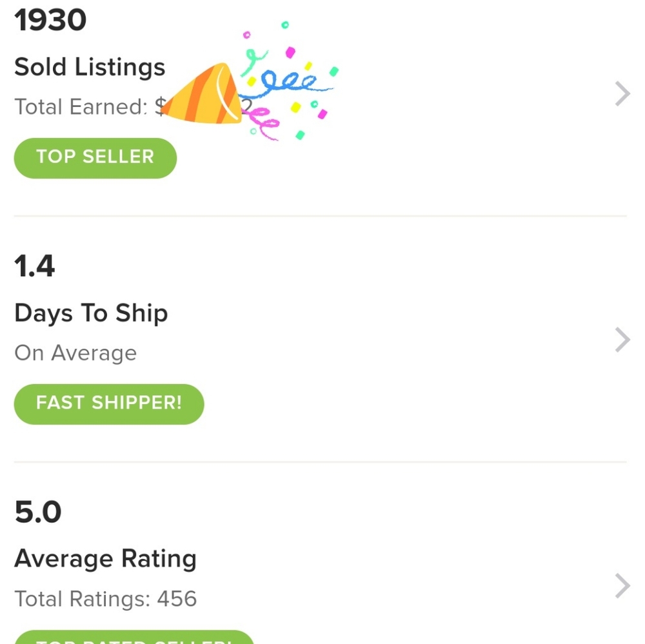Tap the TOP SELLER badge

tap(95, 157)
